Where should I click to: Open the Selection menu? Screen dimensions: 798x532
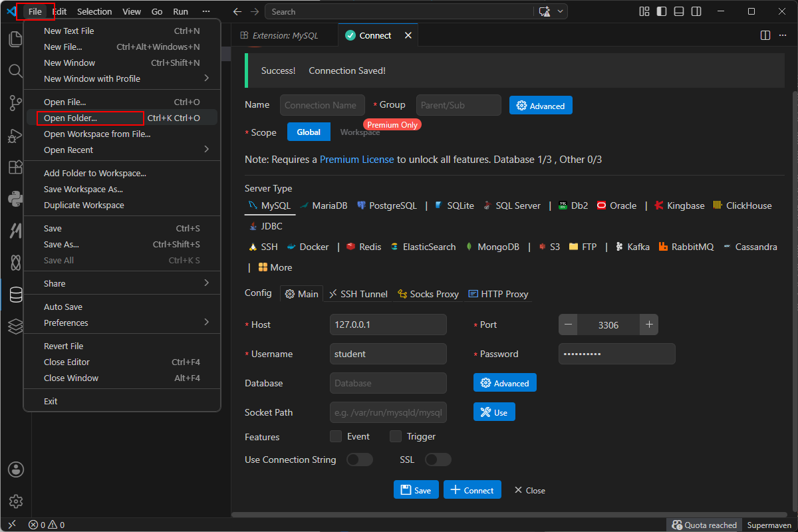pos(94,11)
